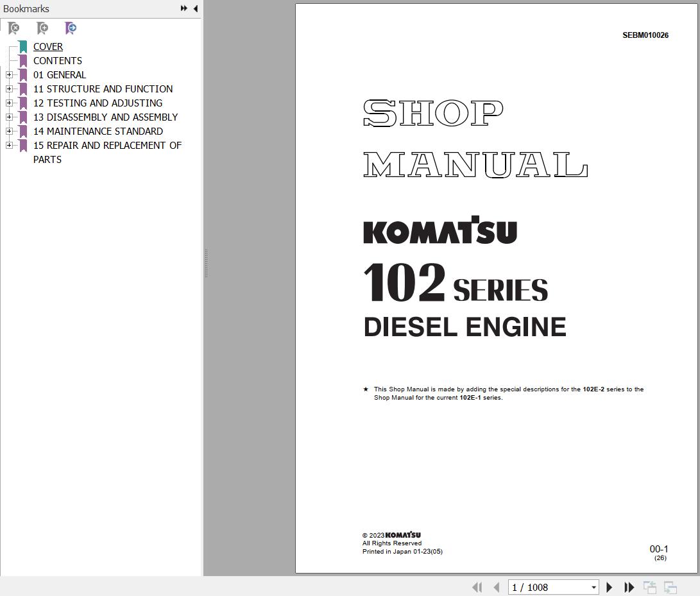This screenshot has height=596, width=700.
Task: Expand the 01 GENERAL tree node
Action: (9, 74)
